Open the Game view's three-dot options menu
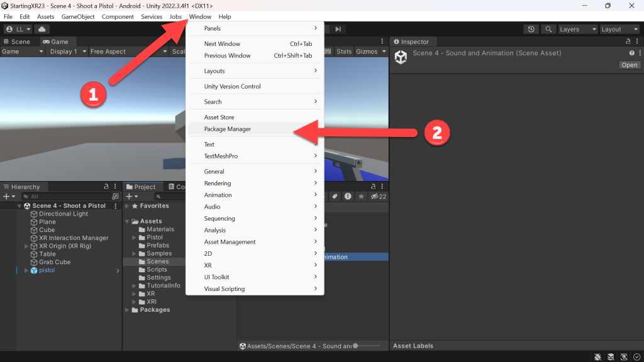 pos(382,41)
